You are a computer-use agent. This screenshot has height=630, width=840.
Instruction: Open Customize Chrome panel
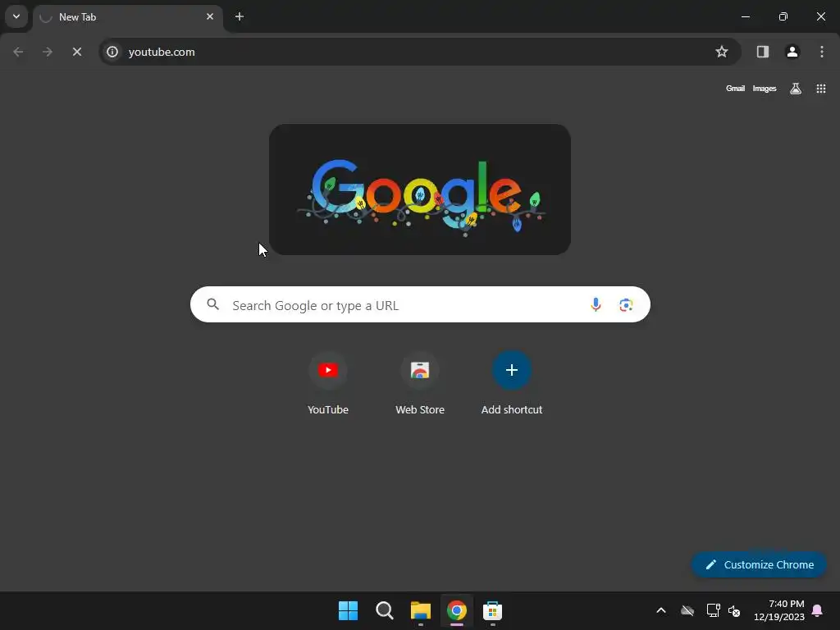tap(759, 564)
